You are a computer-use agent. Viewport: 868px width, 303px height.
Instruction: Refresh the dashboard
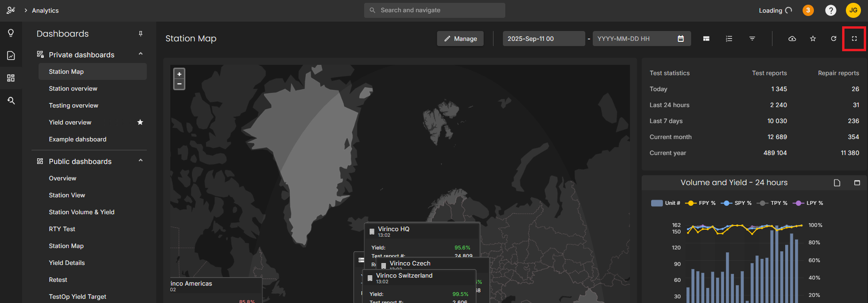pyautogui.click(x=834, y=39)
